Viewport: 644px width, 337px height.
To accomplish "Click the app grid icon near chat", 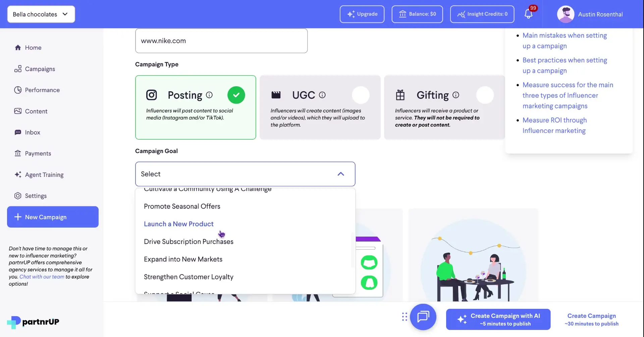I will point(404,317).
